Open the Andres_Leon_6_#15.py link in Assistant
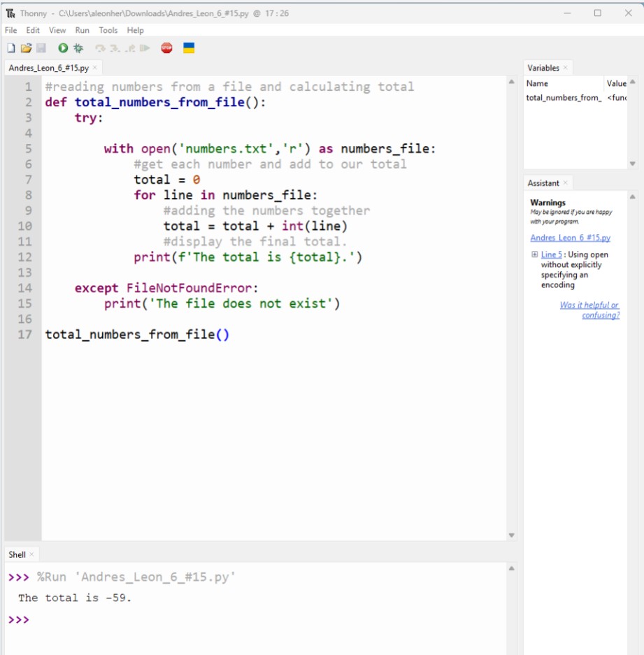Image resolution: width=644 pixels, height=655 pixels. 570,238
